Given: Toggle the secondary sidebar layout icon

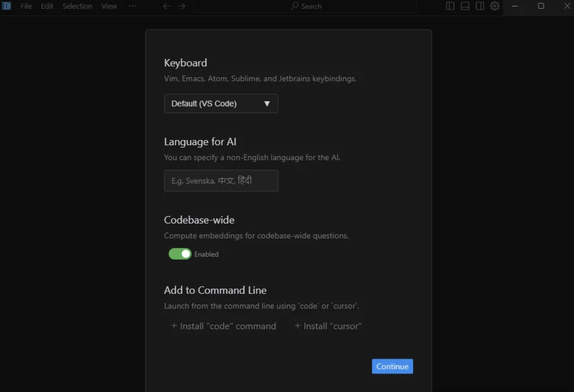Looking at the screenshot, I should pyautogui.click(x=480, y=6).
